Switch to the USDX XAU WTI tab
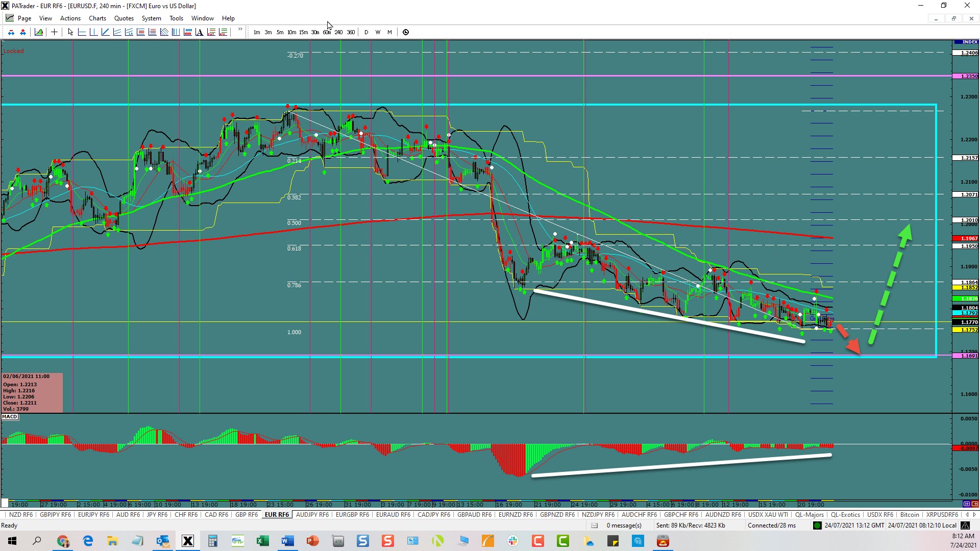The height and width of the screenshot is (551, 980). tap(768, 514)
